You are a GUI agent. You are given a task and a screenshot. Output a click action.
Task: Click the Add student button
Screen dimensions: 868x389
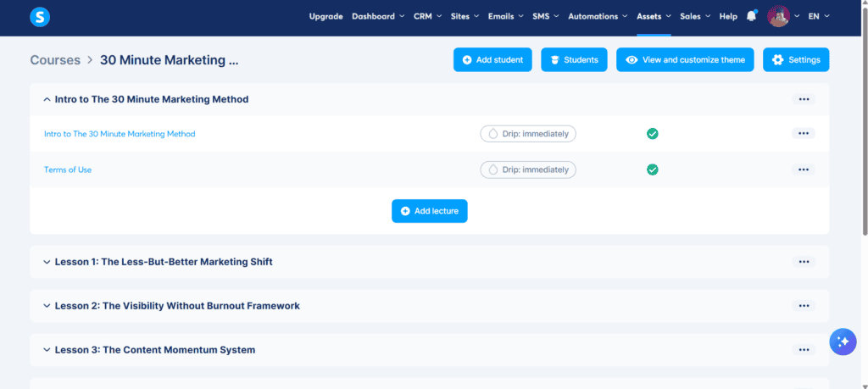pos(492,60)
